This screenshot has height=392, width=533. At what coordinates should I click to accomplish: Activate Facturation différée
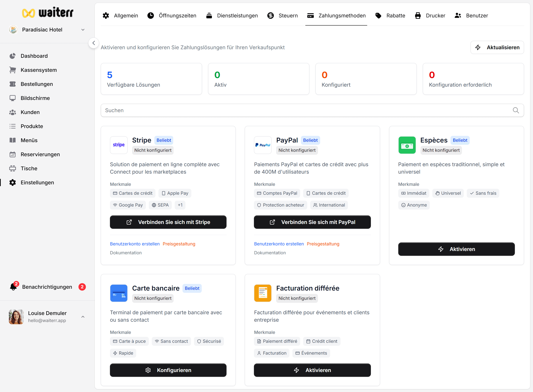click(x=312, y=370)
